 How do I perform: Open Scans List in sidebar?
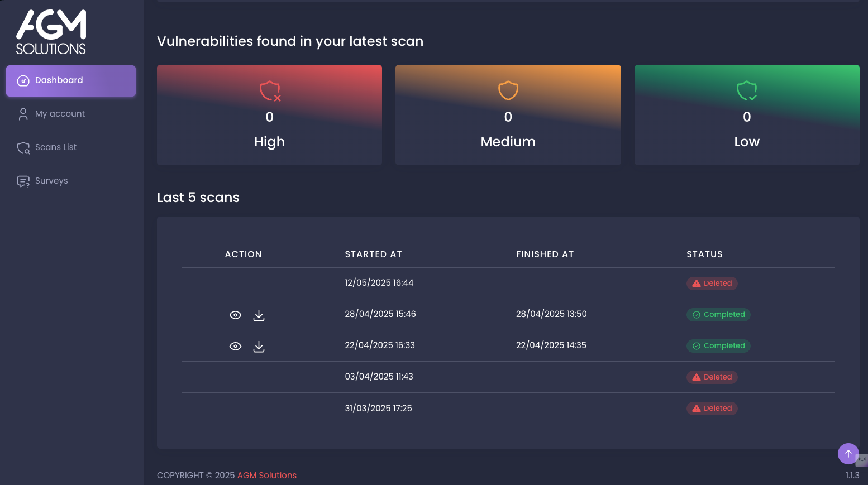tap(55, 147)
